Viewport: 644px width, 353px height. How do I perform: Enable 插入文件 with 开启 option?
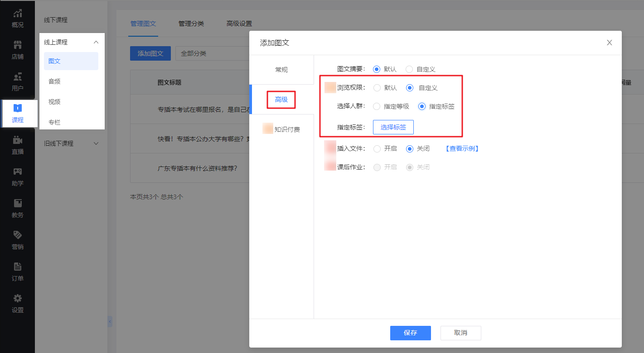377,148
